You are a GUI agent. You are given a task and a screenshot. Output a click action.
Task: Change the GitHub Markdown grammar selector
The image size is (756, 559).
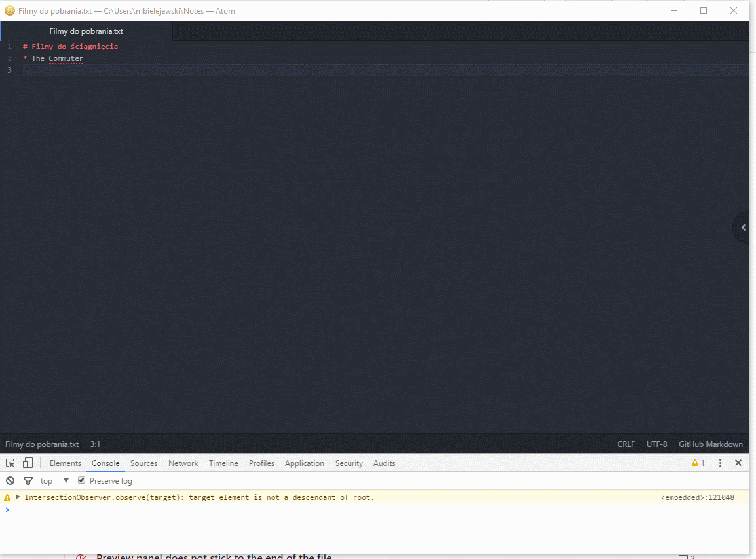(711, 444)
